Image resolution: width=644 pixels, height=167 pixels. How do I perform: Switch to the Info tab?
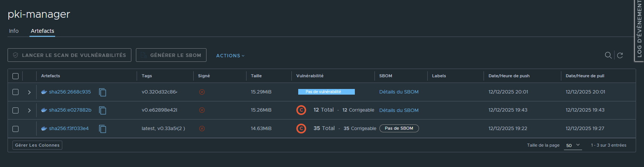(x=14, y=31)
